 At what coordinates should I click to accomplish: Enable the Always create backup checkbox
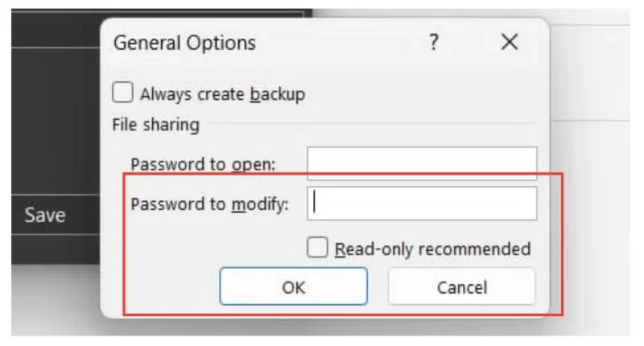click(122, 93)
